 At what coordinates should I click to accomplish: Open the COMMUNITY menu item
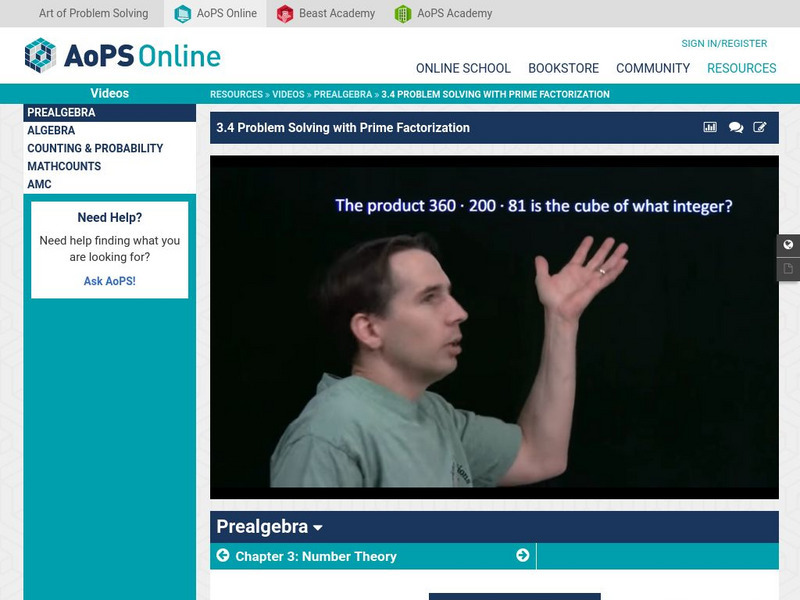coord(654,68)
